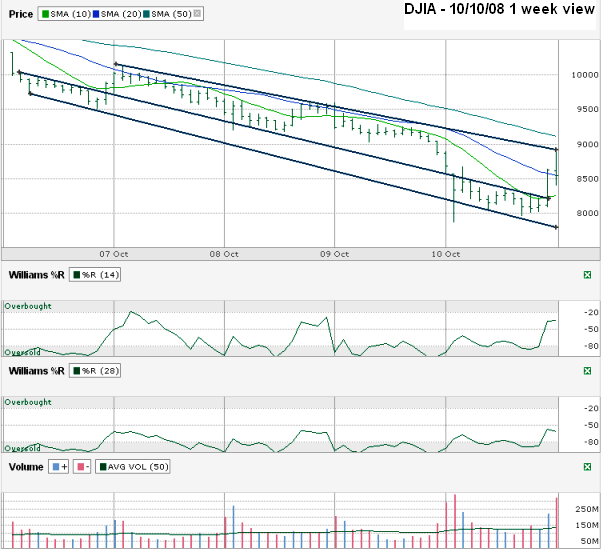The height and width of the screenshot is (552, 603).
Task: Click the 07 Oct date label
Action: (114, 254)
